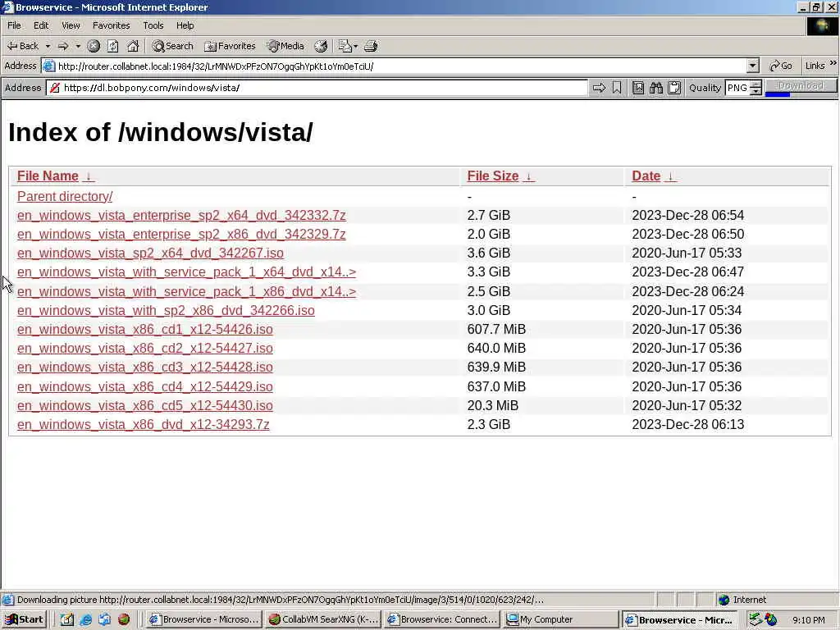Click the Download button

tap(801, 86)
